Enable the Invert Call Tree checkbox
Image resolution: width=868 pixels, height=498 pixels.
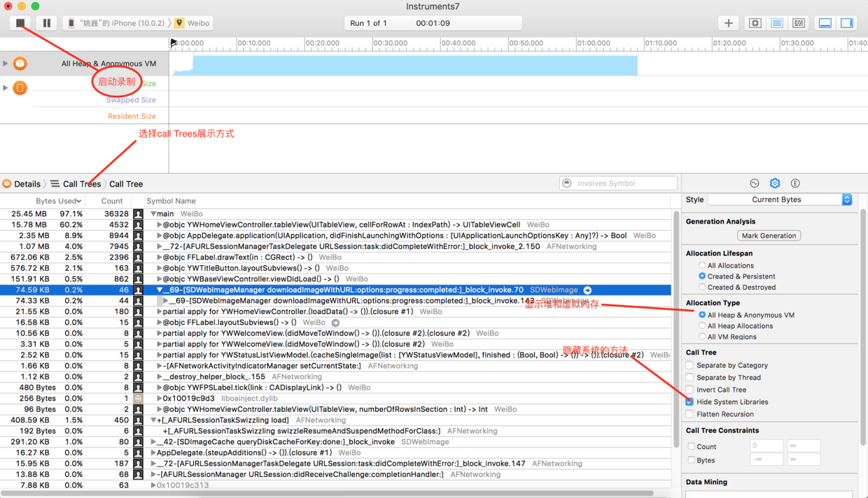[689, 391]
